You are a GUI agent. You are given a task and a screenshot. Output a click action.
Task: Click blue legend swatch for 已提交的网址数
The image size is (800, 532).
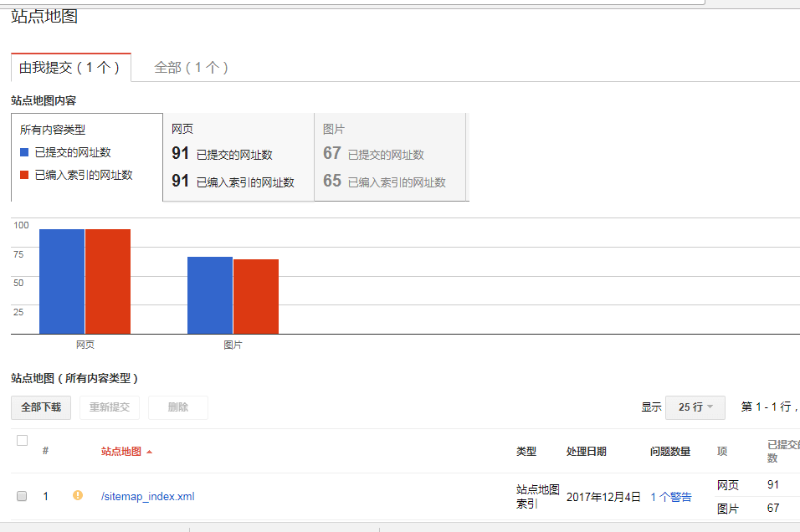24,152
